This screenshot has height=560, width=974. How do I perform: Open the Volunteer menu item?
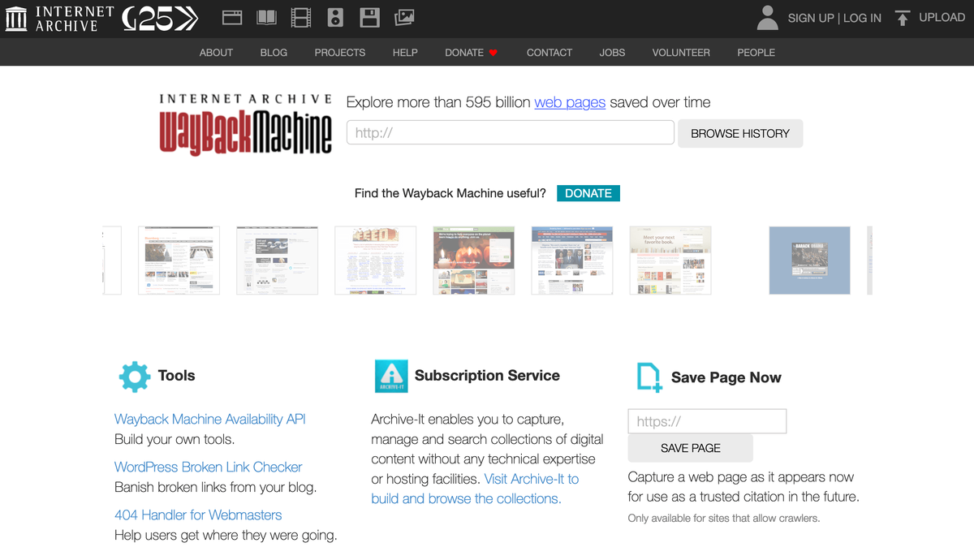(x=681, y=53)
